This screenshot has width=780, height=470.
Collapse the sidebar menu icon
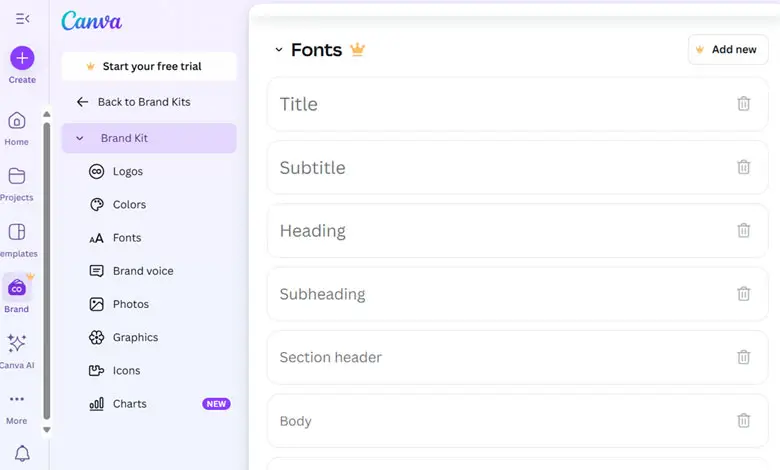pyautogui.click(x=22, y=19)
